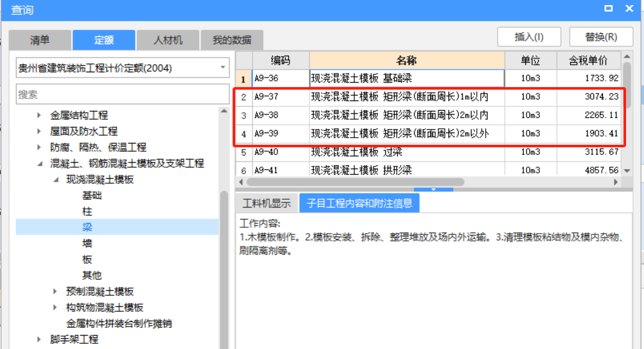Switch to the 工料机显示 tab
The image size is (644, 349).
tap(267, 203)
